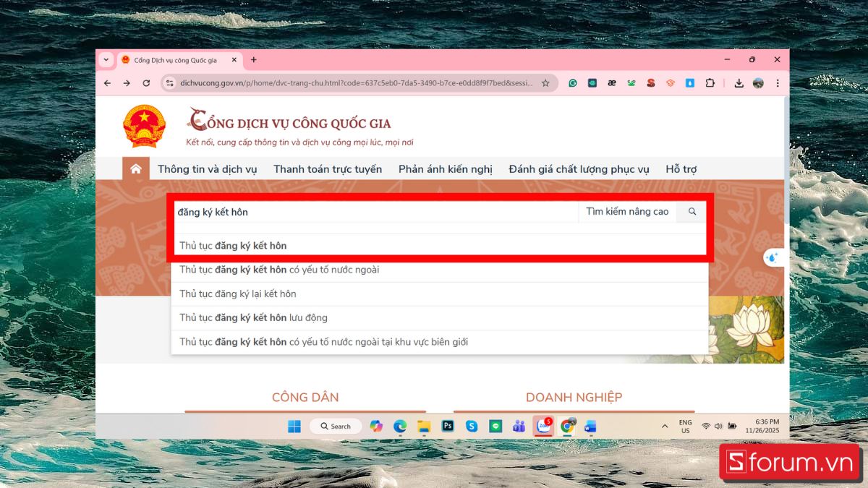This screenshot has height=488, width=868.
Task: Select the home tab icon in the navigation bar
Action: click(135, 168)
